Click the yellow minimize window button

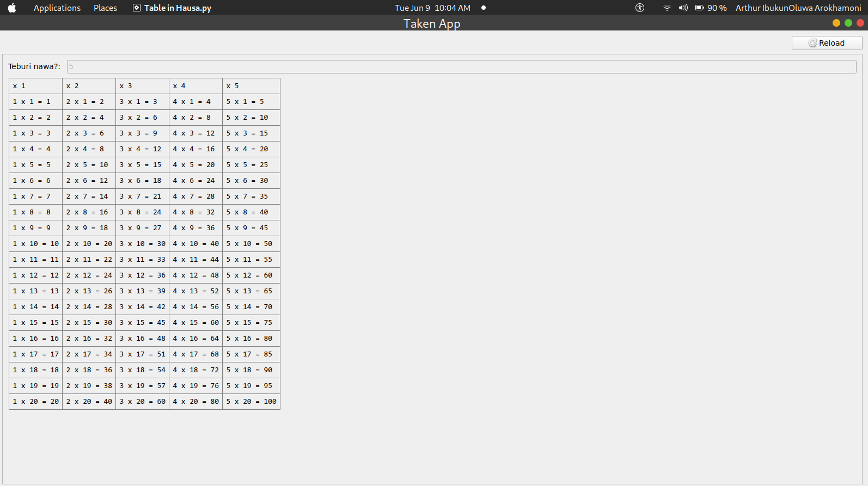tap(836, 23)
